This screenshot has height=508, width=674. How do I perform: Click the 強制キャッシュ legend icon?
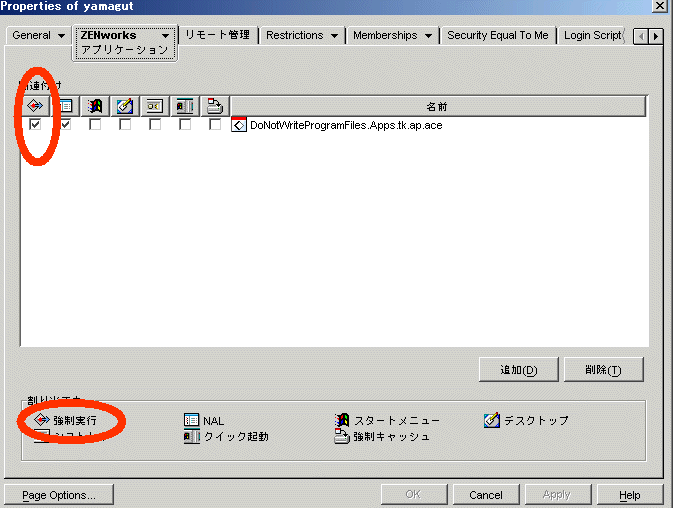(342, 436)
